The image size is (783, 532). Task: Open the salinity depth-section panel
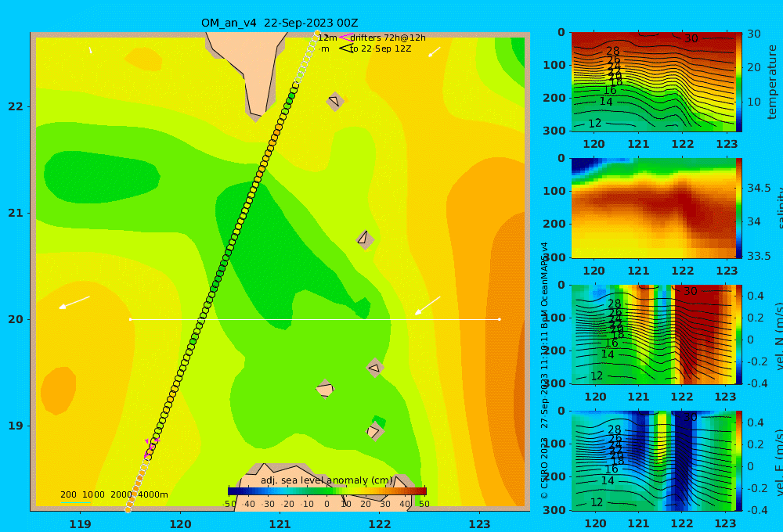coord(653,208)
